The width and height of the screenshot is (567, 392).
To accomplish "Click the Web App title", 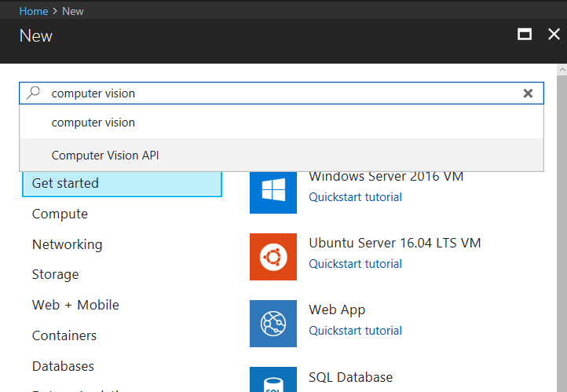I will [337, 310].
